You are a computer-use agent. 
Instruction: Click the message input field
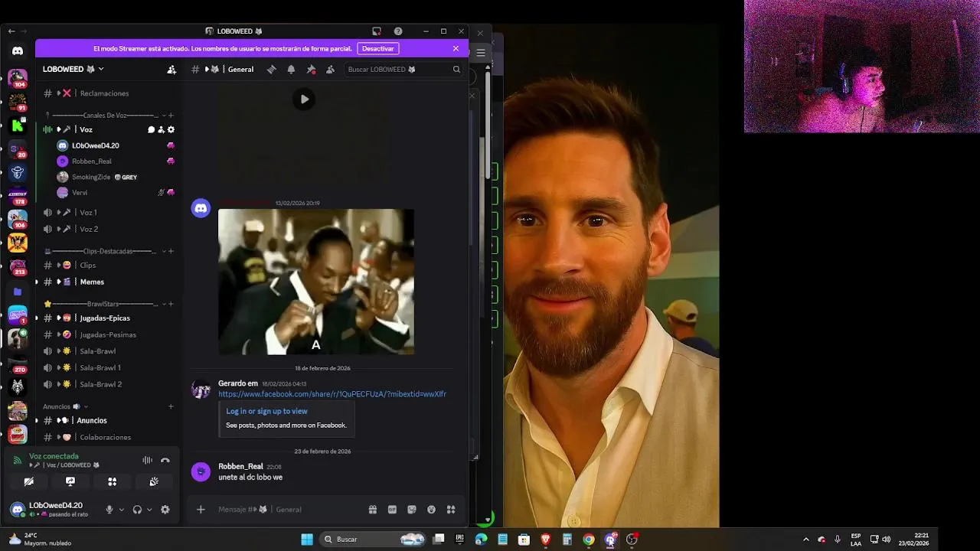click(287, 510)
